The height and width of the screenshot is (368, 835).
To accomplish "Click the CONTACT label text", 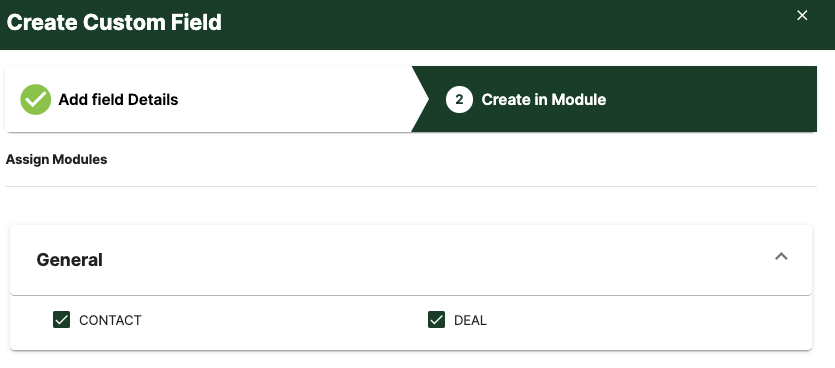I will pyautogui.click(x=110, y=320).
